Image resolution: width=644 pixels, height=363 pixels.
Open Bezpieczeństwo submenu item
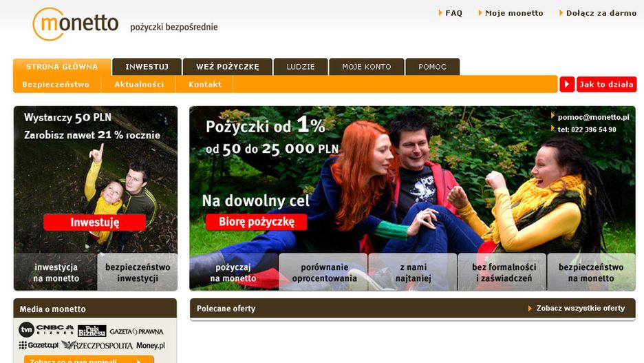point(56,84)
